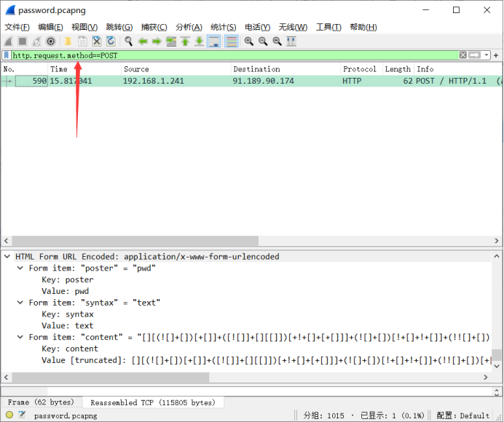Select the "Value: pwd" detail line

tap(66, 291)
